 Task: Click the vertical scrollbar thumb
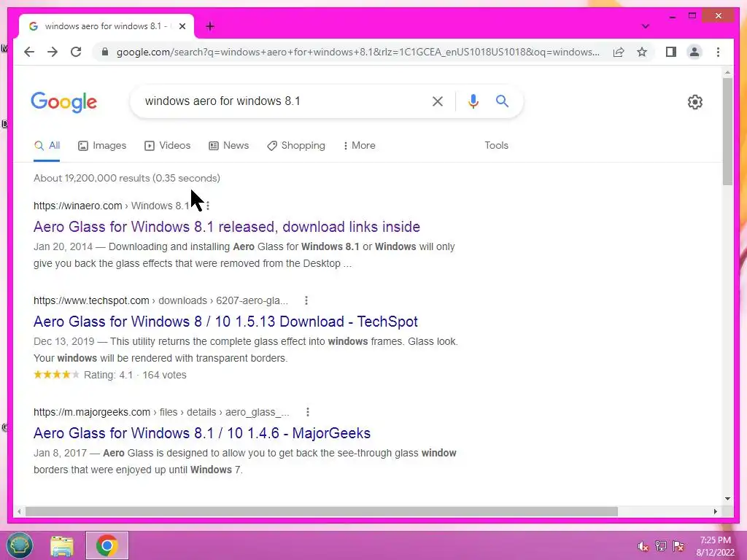[x=727, y=131]
